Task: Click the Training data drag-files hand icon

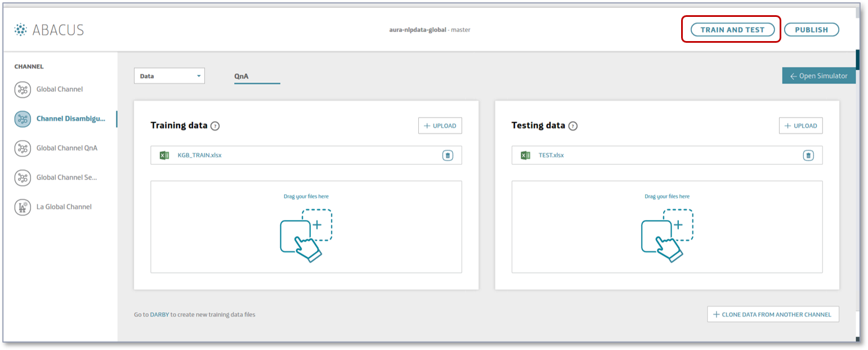Action: point(306,235)
